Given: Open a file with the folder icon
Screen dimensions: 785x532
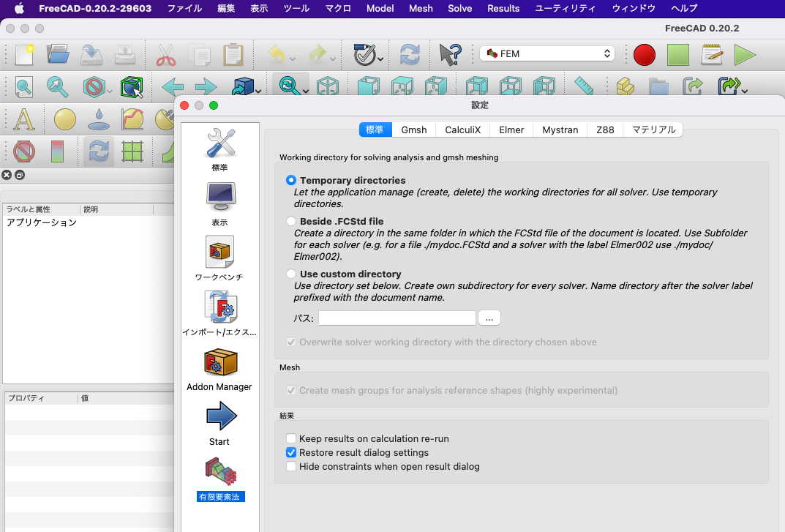Looking at the screenshot, I should (58, 54).
